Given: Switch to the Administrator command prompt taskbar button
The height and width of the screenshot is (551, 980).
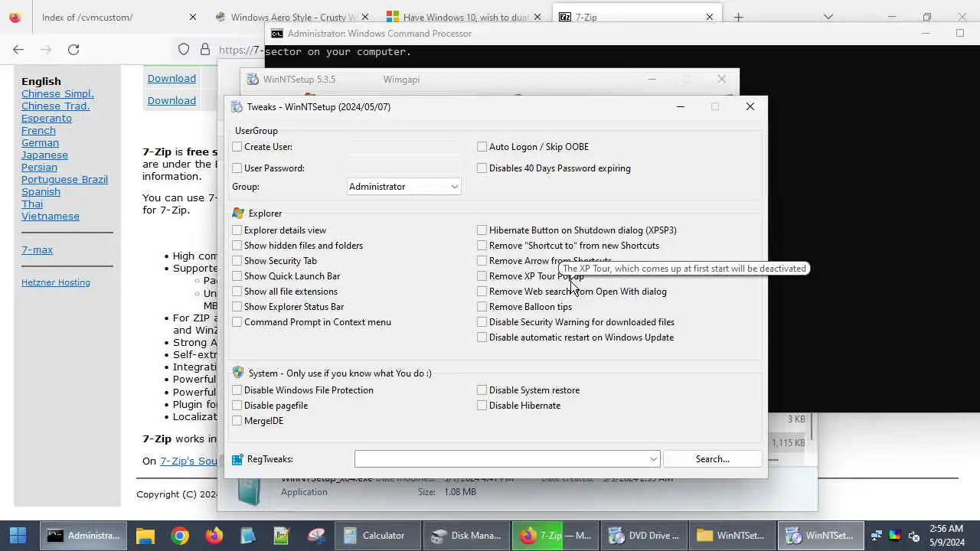Looking at the screenshot, I should pyautogui.click(x=83, y=536).
